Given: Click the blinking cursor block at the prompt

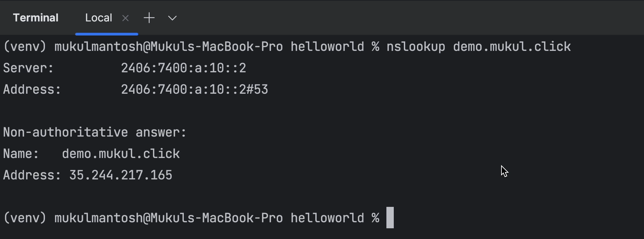Looking at the screenshot, I should [390, 218].
